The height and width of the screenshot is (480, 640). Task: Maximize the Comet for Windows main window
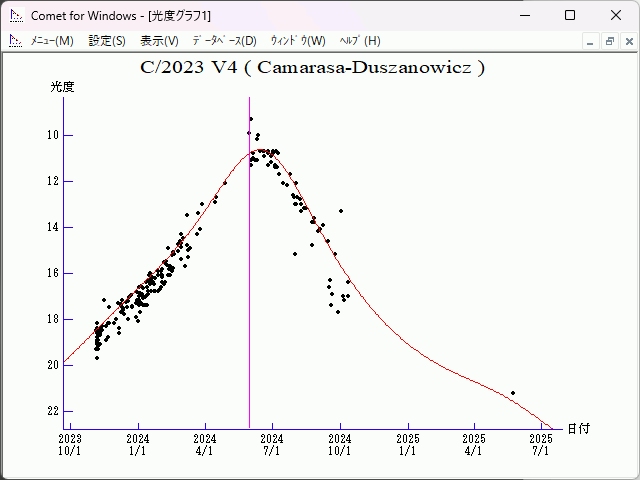(x=569, y=15)
